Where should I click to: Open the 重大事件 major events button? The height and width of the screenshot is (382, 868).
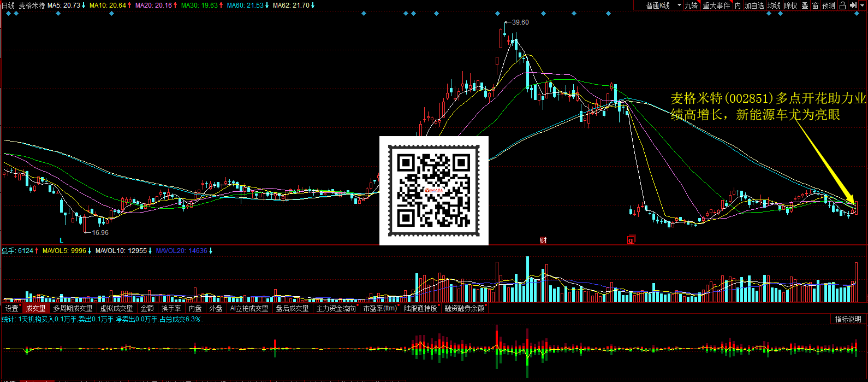pyautogui.click(x=716, y=5)
